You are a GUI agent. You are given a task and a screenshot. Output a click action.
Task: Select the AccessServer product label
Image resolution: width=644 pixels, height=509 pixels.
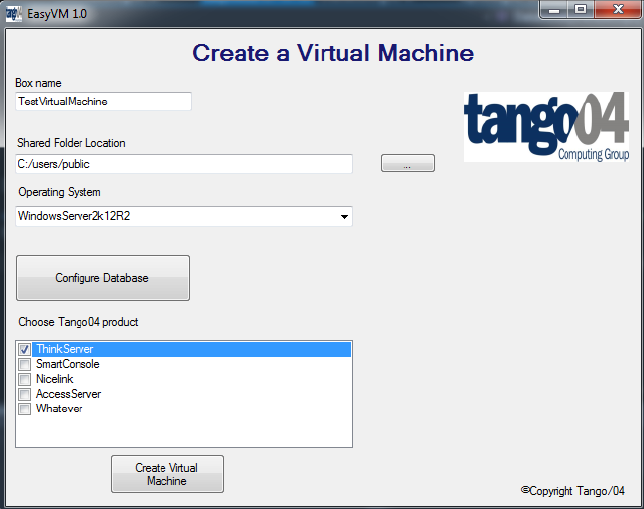69,394
